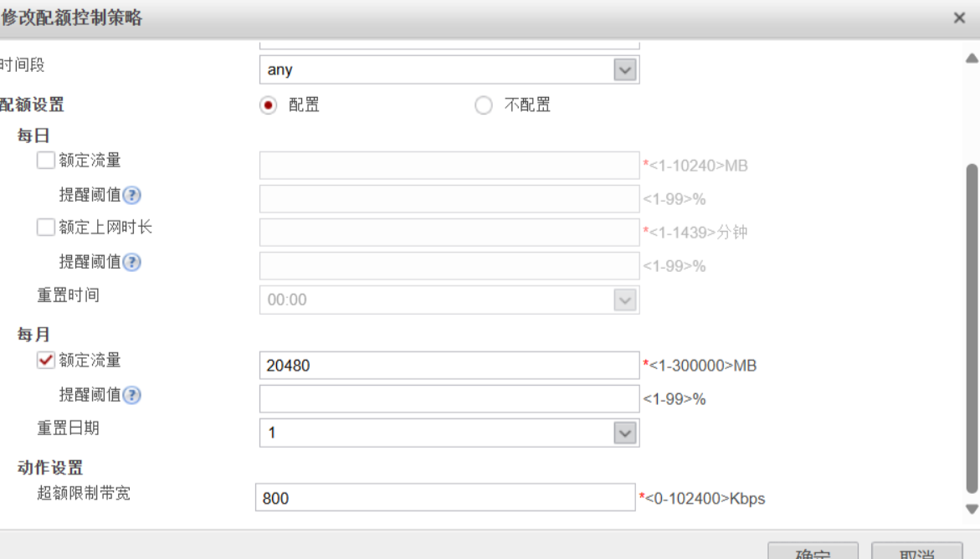Enable the daily 额定流量 checkbox
Screen dimensions: 980x559
click(x=46, y=160)
